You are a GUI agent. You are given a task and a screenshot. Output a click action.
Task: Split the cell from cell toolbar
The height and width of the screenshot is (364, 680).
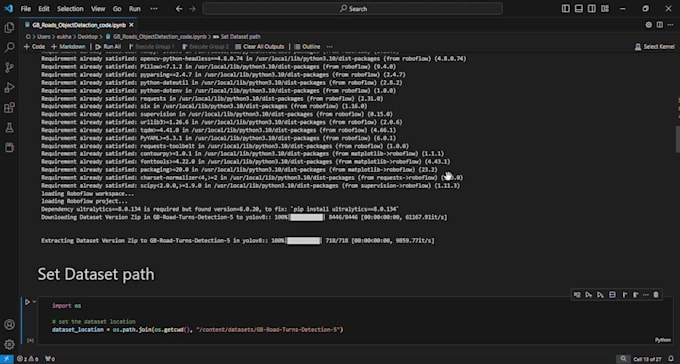[x=612, y=295]
